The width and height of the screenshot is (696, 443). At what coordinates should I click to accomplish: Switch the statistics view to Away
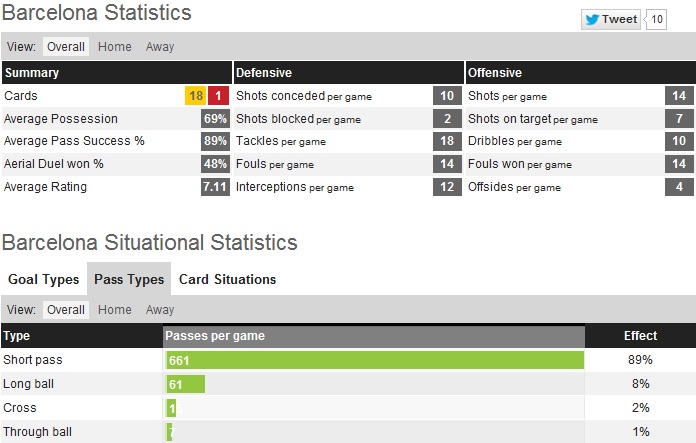tap(160, 47)
